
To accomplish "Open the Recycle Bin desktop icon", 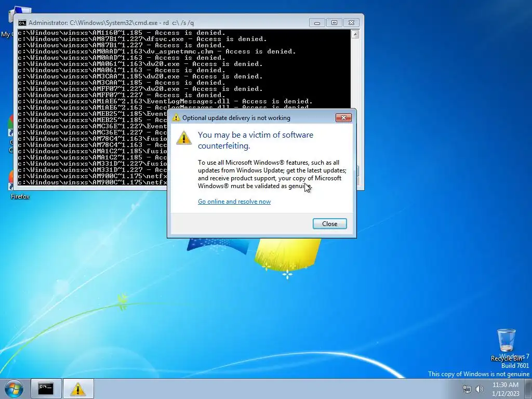I will (506, 344).
